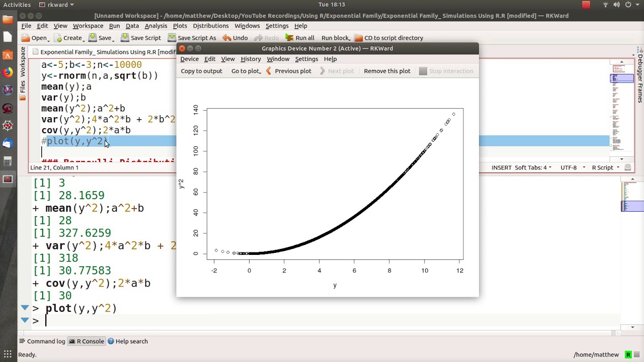The height and width of the screenshot is (362, 644).
Task: Open the History menu in graphics window
Action: tap(251, 59)
